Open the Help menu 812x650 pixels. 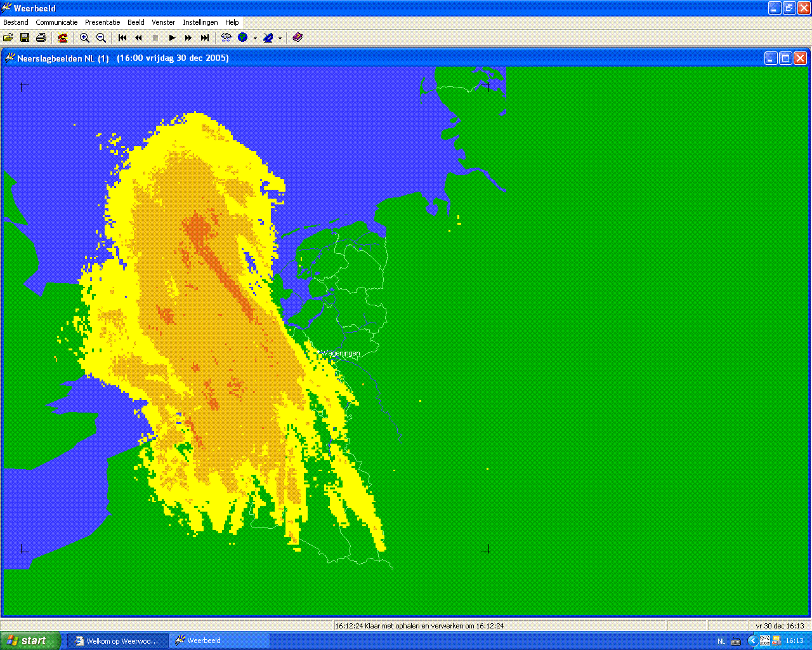click(232, 22)
